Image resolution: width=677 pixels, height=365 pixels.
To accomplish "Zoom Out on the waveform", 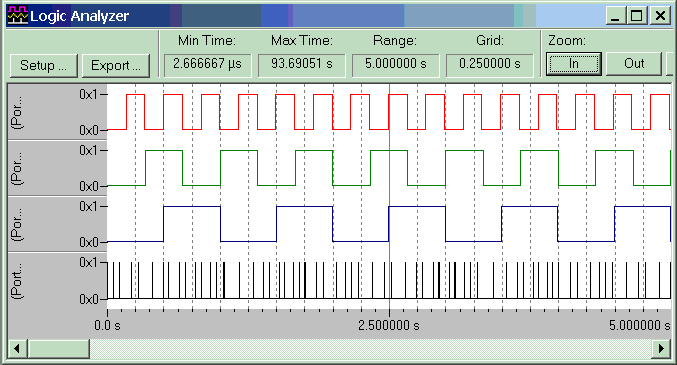I will coord(634,64).
